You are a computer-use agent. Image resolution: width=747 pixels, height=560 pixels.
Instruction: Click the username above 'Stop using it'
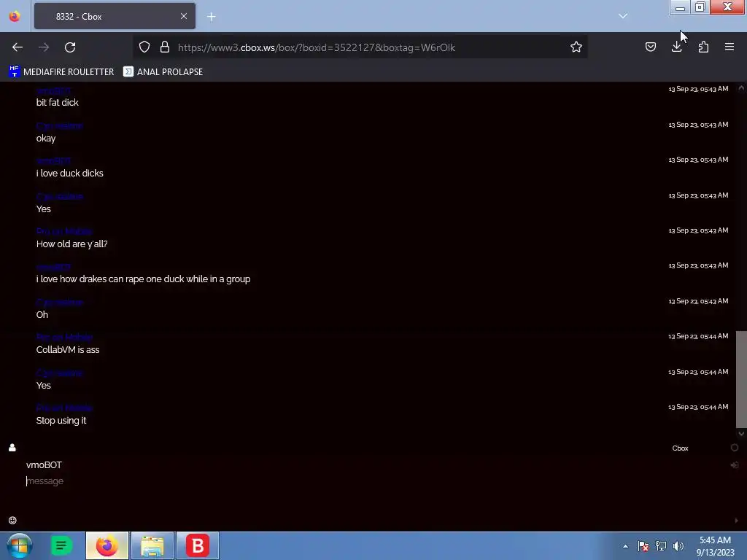pos(64,408)
